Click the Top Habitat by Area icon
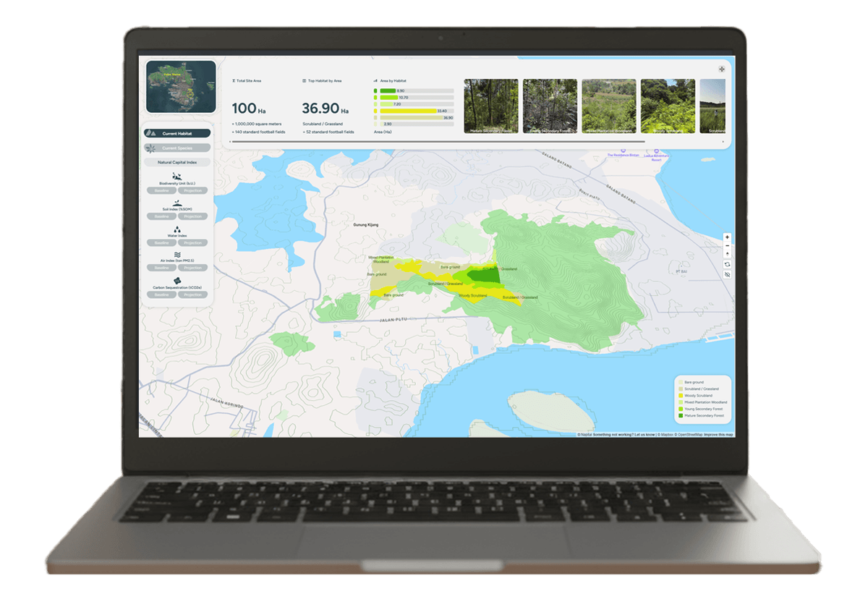 pyautogui.click(x=304, y=81)
